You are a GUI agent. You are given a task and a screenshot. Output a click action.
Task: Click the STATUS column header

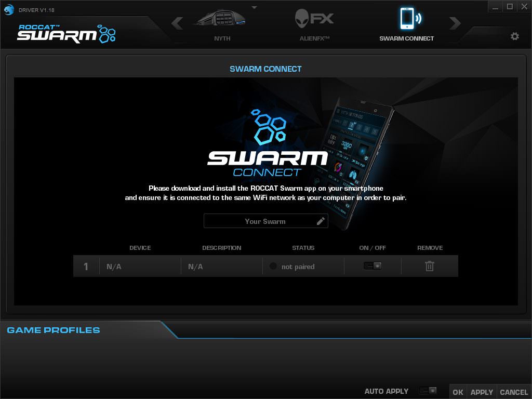[x=303, y=248]
